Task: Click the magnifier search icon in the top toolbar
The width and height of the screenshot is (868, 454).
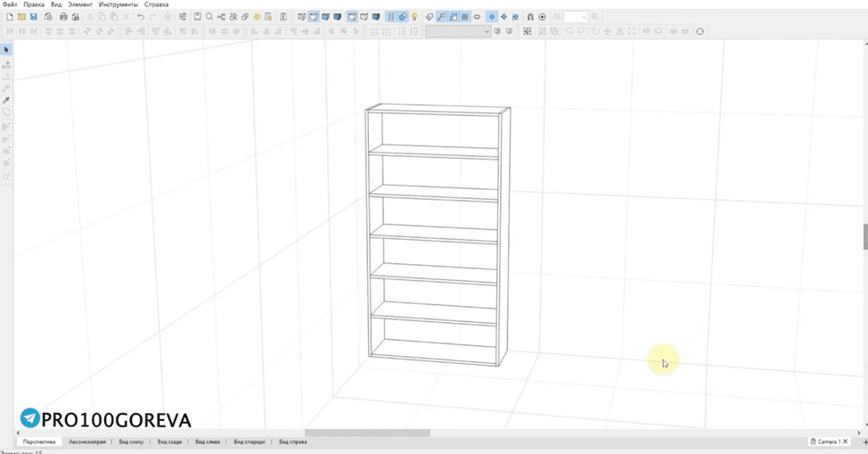Action: [209, 17]
